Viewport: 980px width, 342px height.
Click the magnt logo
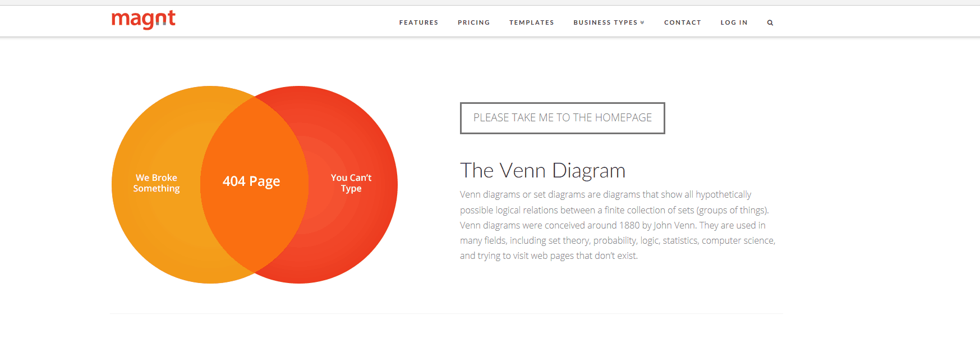143,20
